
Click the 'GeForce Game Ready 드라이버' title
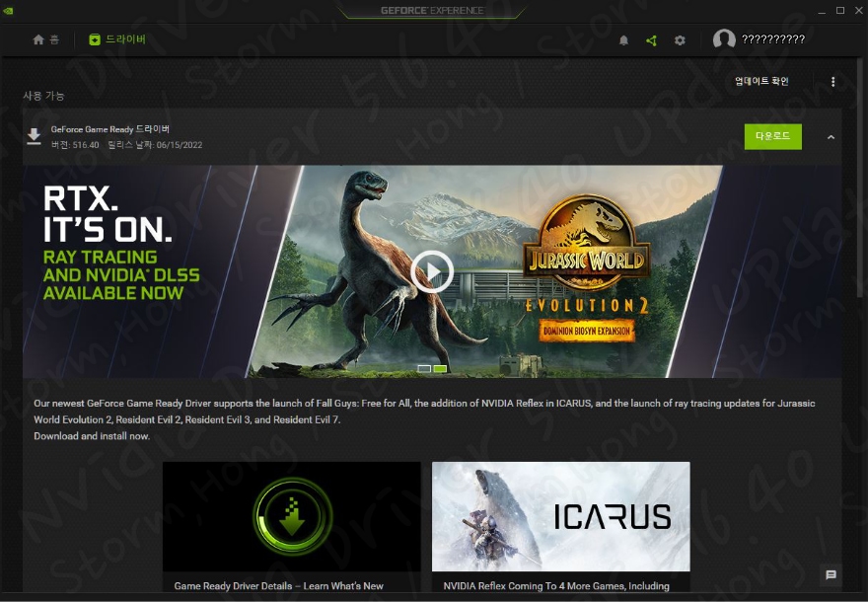tap(110, 129)
